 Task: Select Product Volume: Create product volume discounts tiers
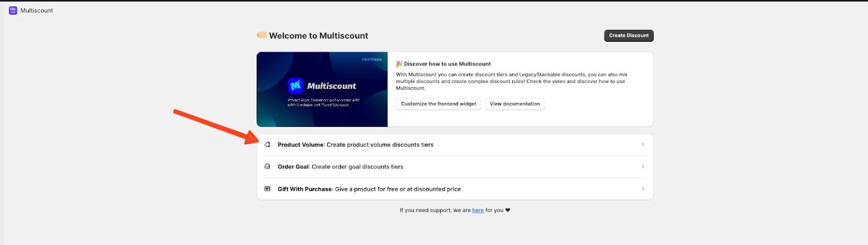tap(455, 145)
